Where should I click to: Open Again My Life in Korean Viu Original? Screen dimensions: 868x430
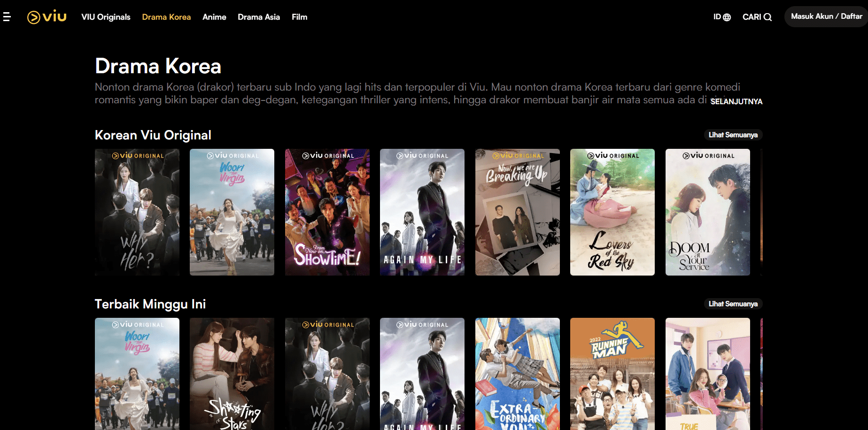(422, 212)
